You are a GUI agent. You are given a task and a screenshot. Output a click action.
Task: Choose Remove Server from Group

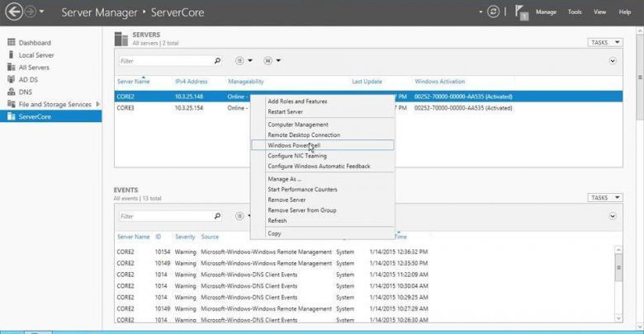pos(322,210)
